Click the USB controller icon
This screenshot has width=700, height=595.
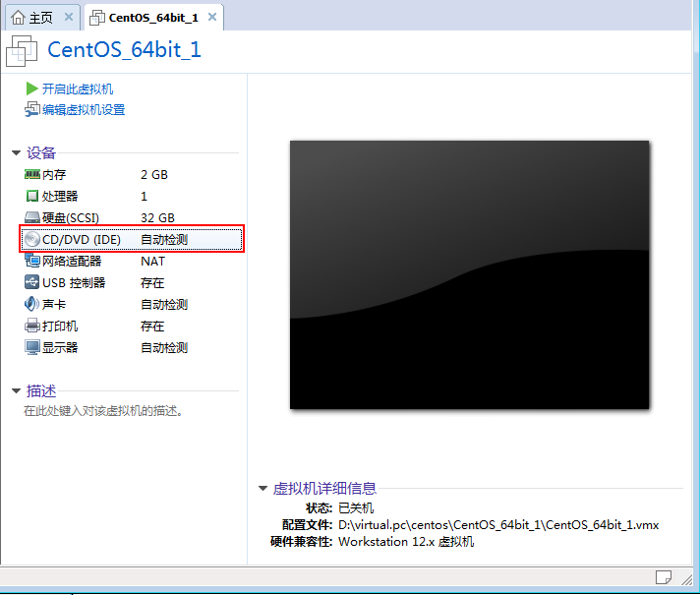tap(31, 282)
